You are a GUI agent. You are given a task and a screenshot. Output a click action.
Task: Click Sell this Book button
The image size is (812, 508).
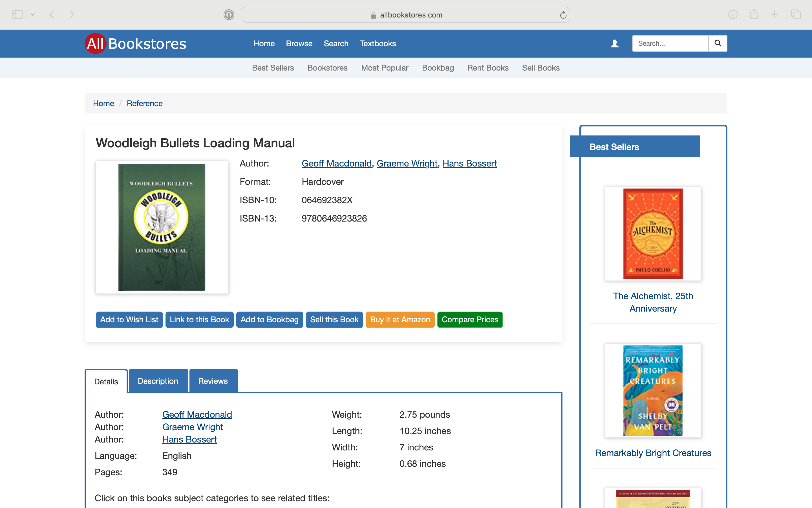(334, 319)
